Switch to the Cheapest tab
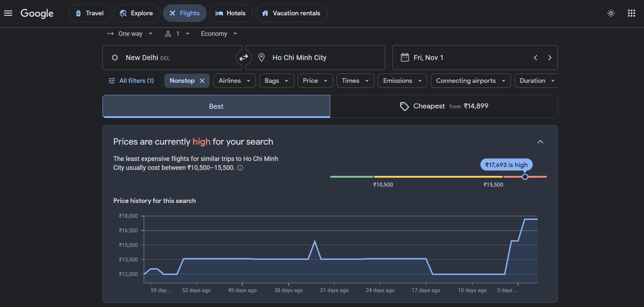 [444, 106]
